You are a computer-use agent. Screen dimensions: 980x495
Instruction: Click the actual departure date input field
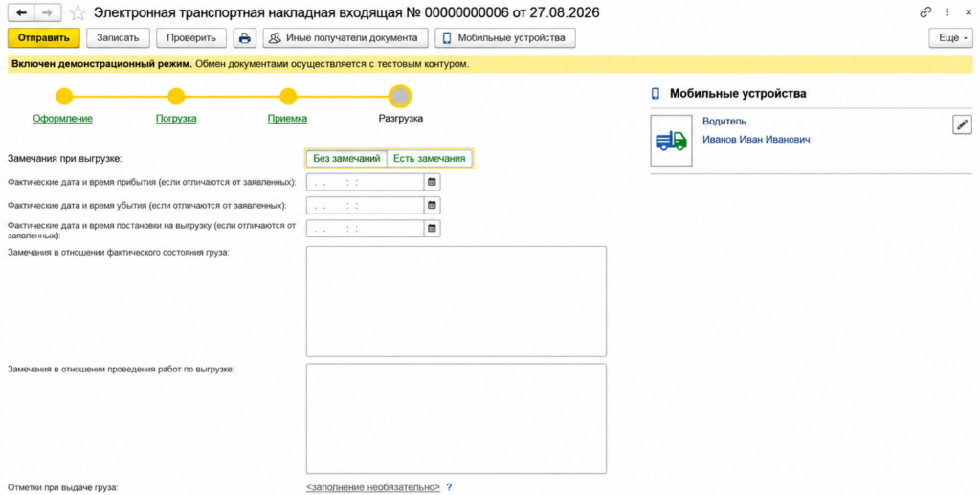point(366,205)
